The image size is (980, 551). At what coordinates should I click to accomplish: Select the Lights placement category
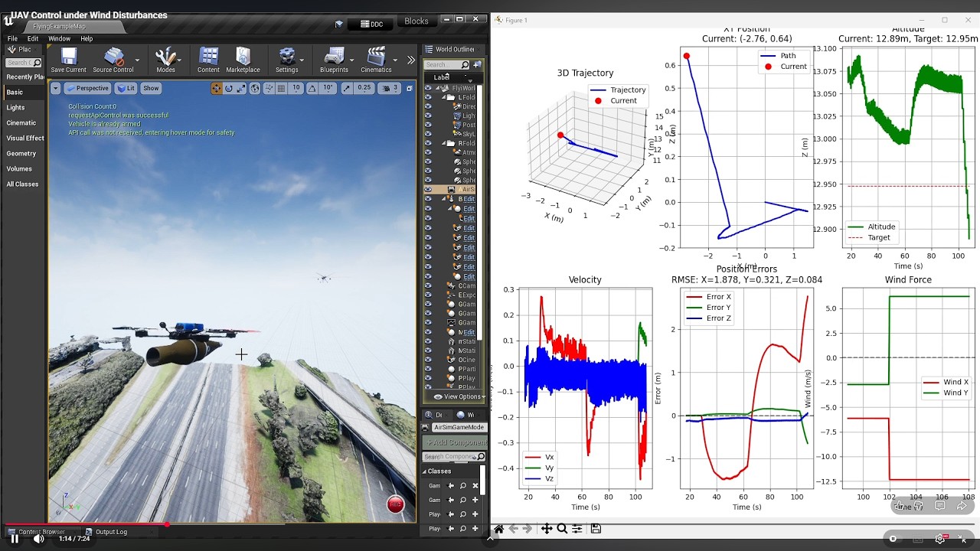point(15,107)
